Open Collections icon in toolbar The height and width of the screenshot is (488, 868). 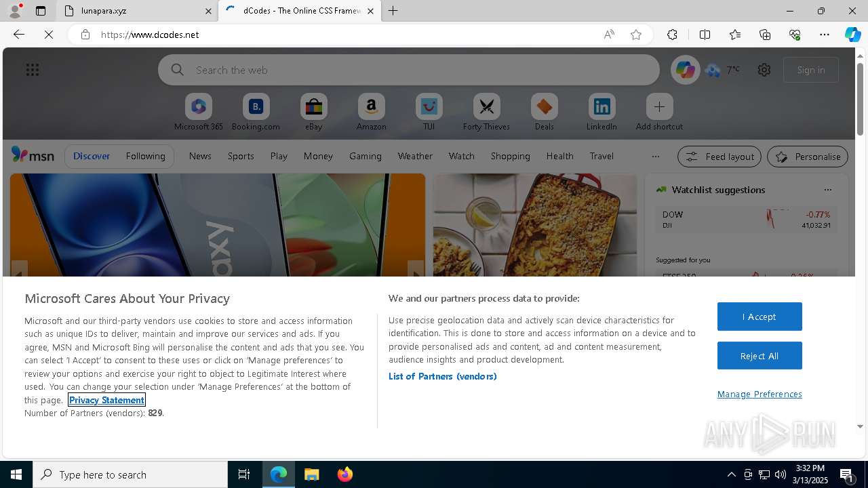click(x=765, y=35)
